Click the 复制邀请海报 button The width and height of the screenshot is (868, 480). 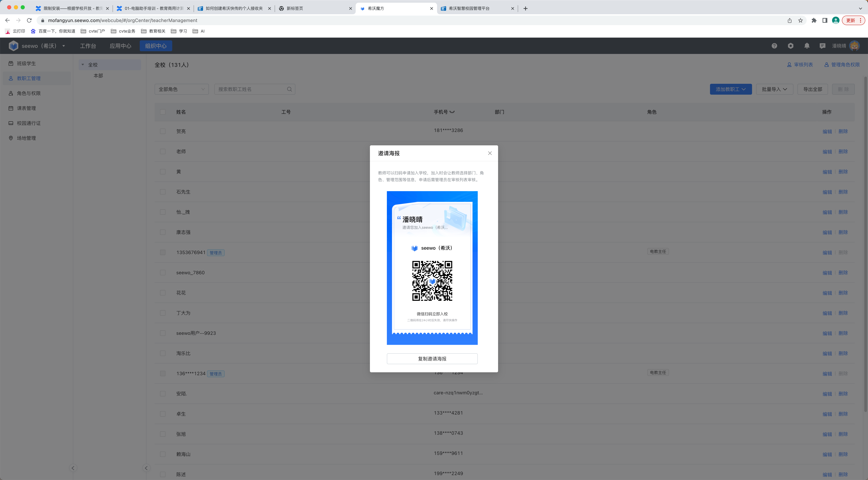(432, 359)
